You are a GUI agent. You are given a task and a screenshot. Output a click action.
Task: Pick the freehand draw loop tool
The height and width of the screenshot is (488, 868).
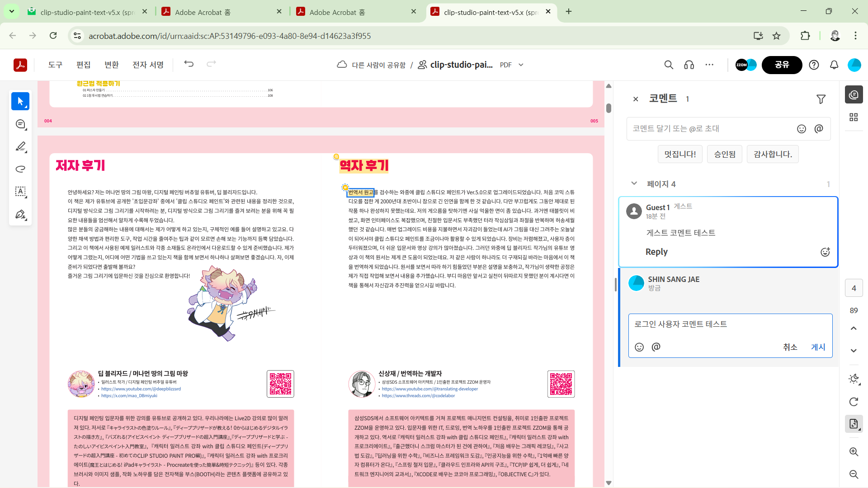(20, 169)
